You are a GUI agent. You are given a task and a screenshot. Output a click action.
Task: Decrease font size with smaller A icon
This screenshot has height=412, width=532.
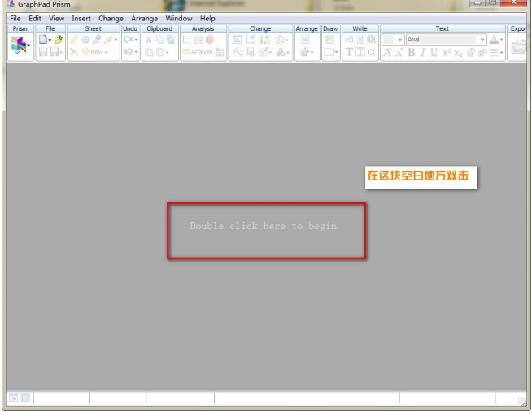pos(399,52)
